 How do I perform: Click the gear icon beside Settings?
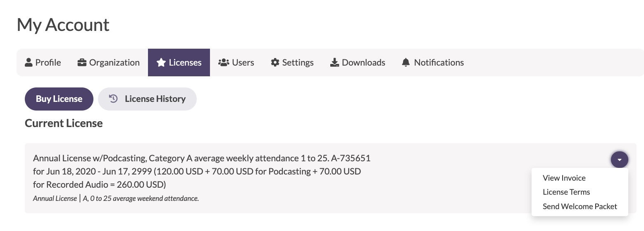pos(275,62)
